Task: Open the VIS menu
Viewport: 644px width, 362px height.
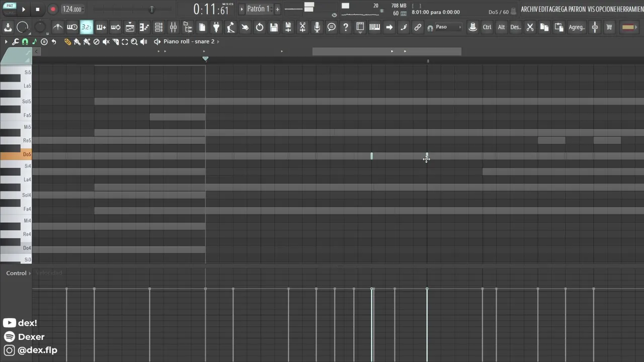Action: [x=591, y=9]
